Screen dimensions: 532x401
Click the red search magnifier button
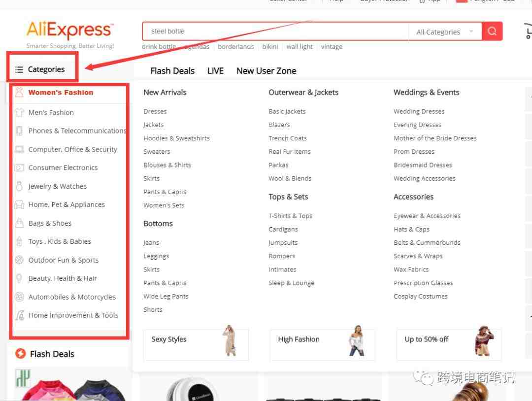click(x=492, y=31)
